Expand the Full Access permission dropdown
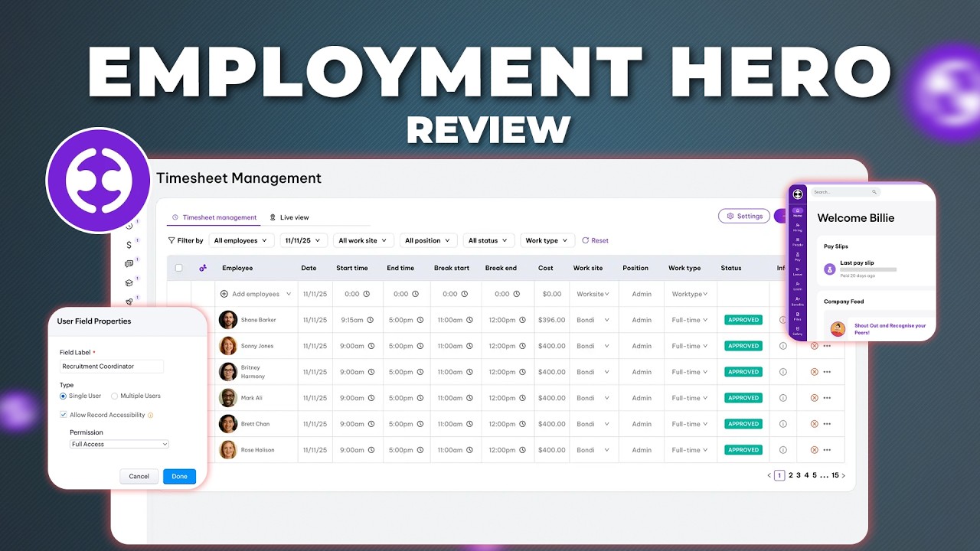980x551 pixels. (x=119, y=444)
